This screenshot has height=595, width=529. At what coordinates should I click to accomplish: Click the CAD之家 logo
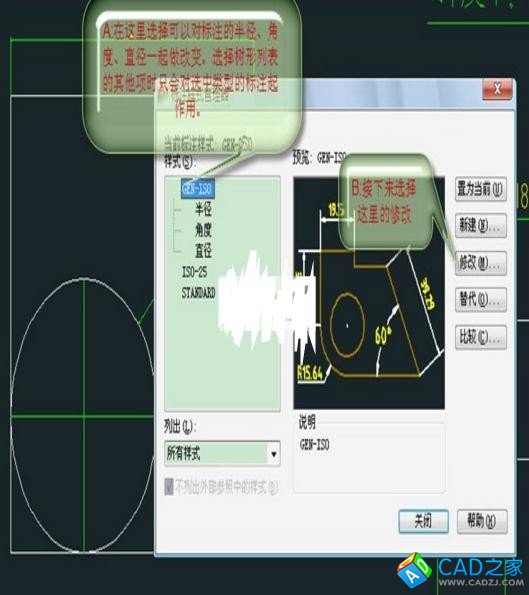pos(460,572)
